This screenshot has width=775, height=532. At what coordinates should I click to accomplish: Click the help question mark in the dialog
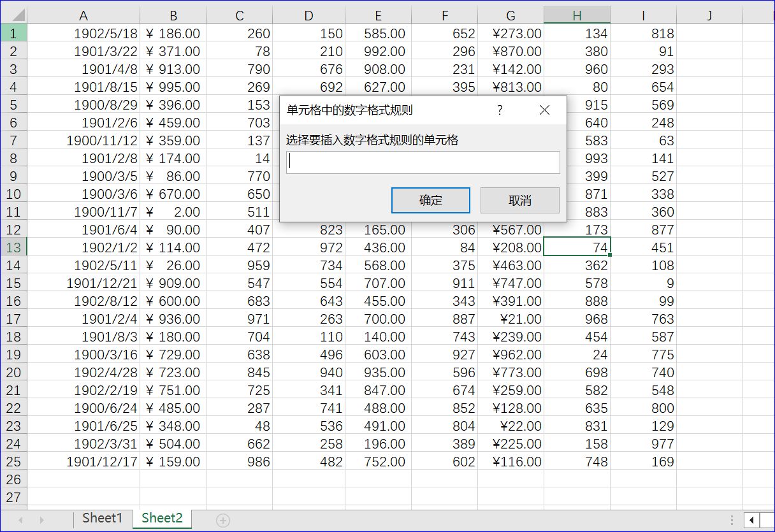coord(500,110)
